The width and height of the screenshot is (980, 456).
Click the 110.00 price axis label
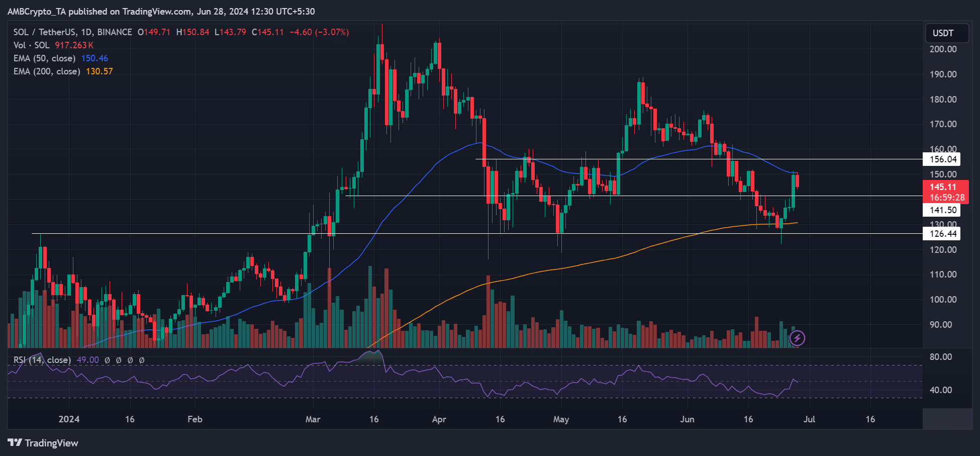[x=943, y=275]
